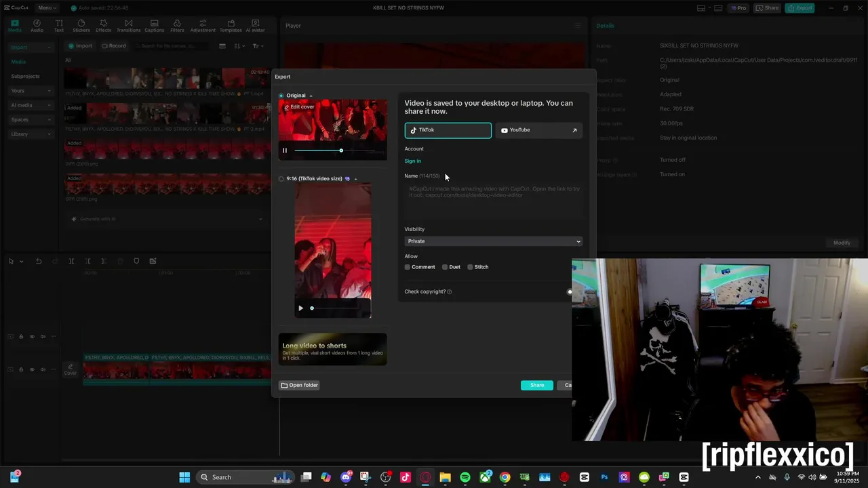The width and height of the screenshot is (868, 488).
Task: Expand the Import sidebar section
Action: [x=31, y=47]
